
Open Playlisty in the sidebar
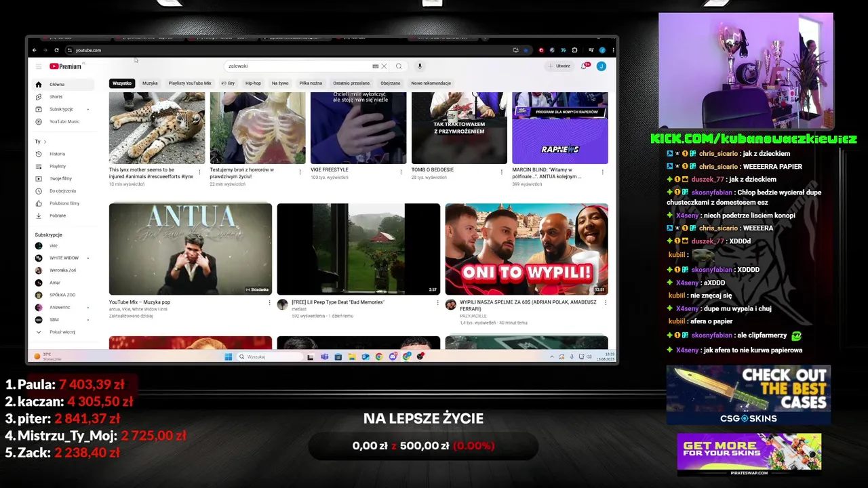pyautogui.click(x=63, y=166)
